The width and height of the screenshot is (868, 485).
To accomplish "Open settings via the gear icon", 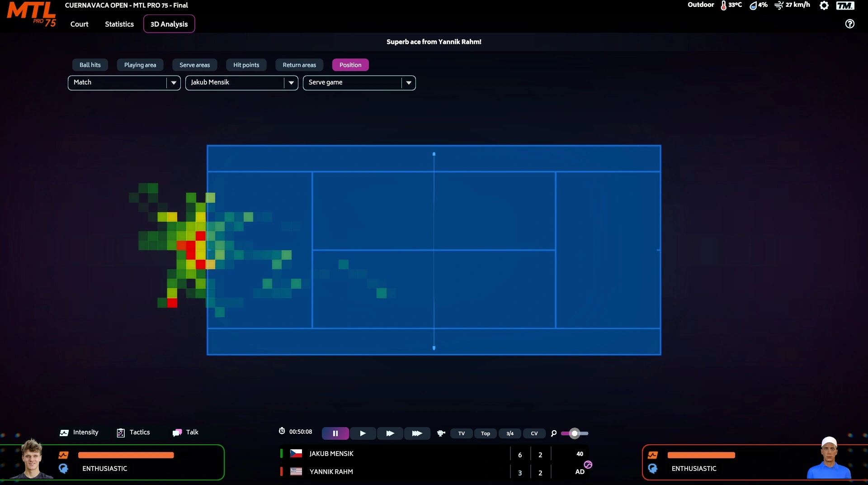I will [824, 6].
